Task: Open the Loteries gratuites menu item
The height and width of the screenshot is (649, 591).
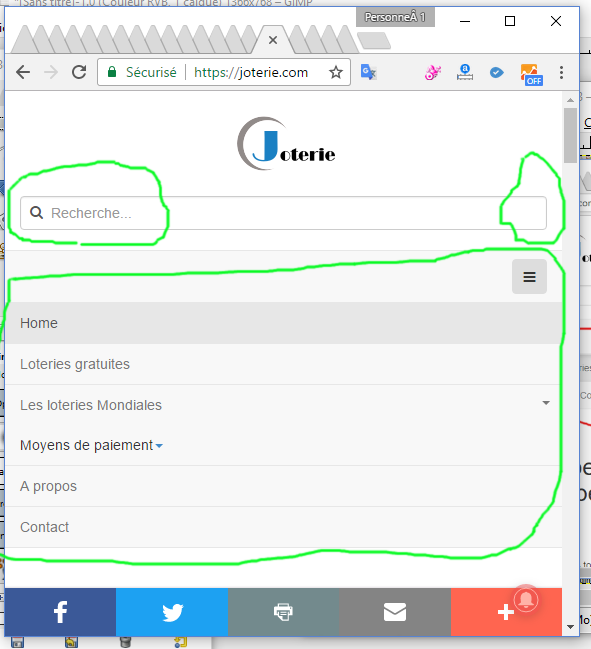Action: click(283, 364)
